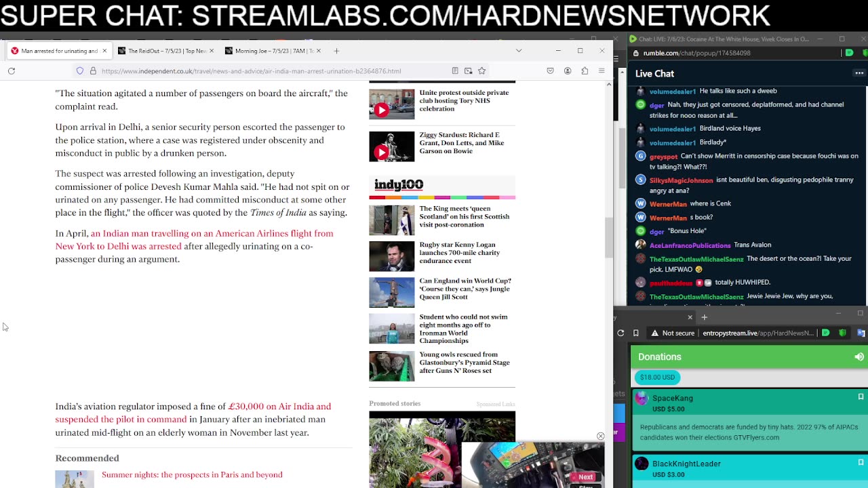The image size is (868, 488).
Task: Click the young owls story thumbnail
Action: [391, 366]
